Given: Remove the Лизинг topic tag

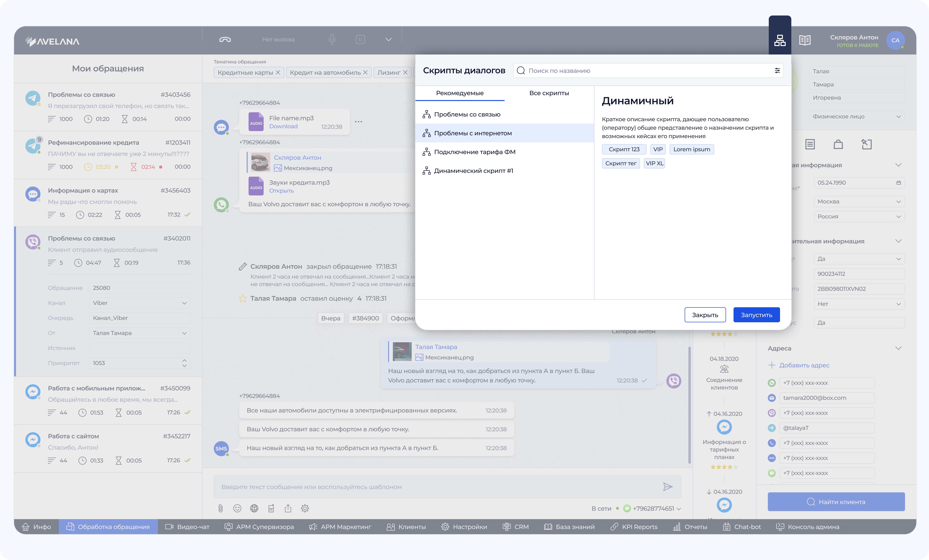Looking at the screenshot, I should (x=405, y=72).
